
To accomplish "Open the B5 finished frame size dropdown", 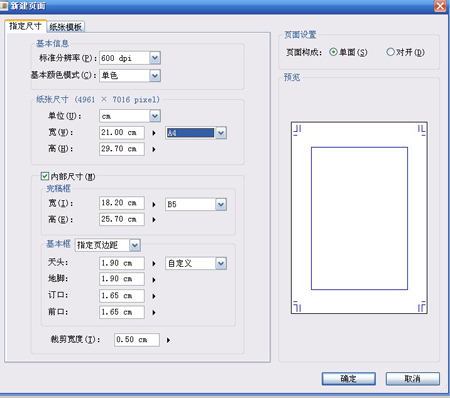I will tap(221, 204).
